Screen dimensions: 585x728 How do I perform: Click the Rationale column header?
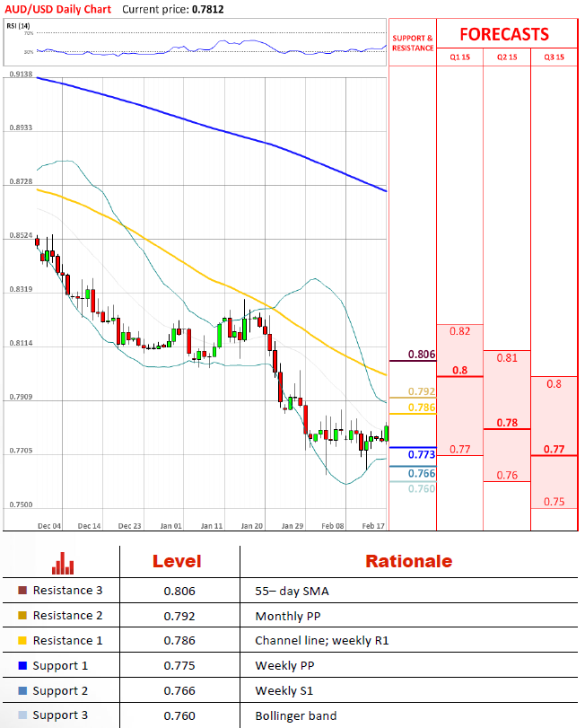[x=409, y=561]
